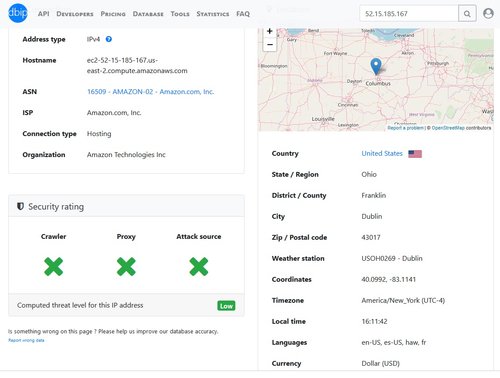This screenshot has height=378, width=500.
Task: Open the ASN 16509 AMAZON-02 link
Action: tap(150, 92)
